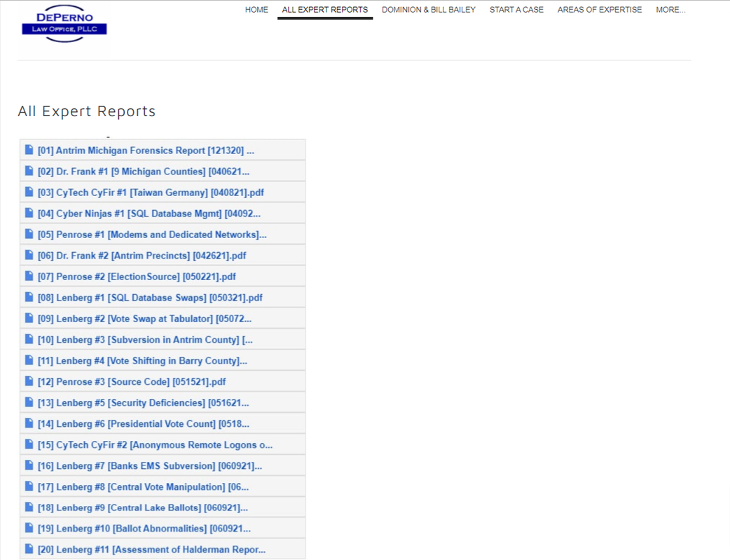Click file icon for [05] Penrose #1

(29, 234)
